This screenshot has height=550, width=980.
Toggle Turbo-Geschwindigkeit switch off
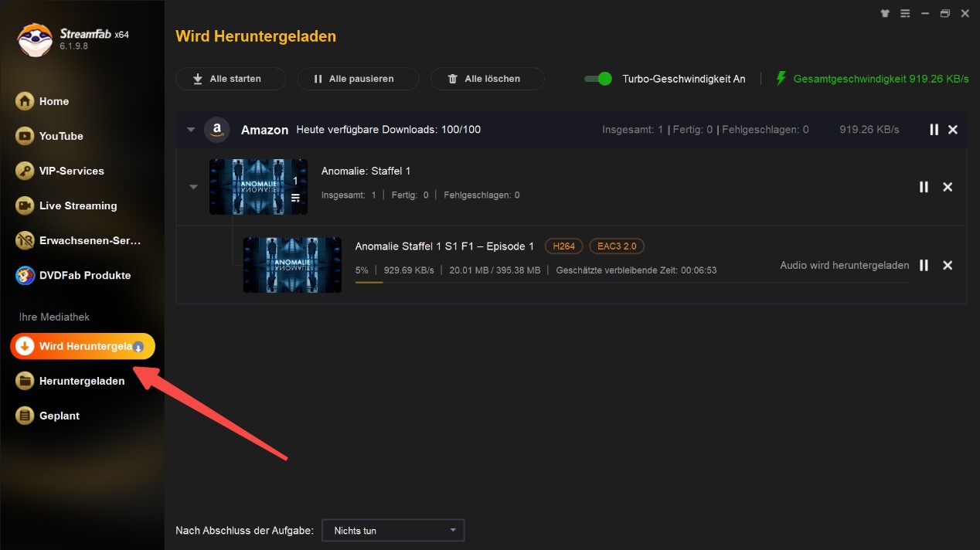pyautogui.click(x=598, y=79)
